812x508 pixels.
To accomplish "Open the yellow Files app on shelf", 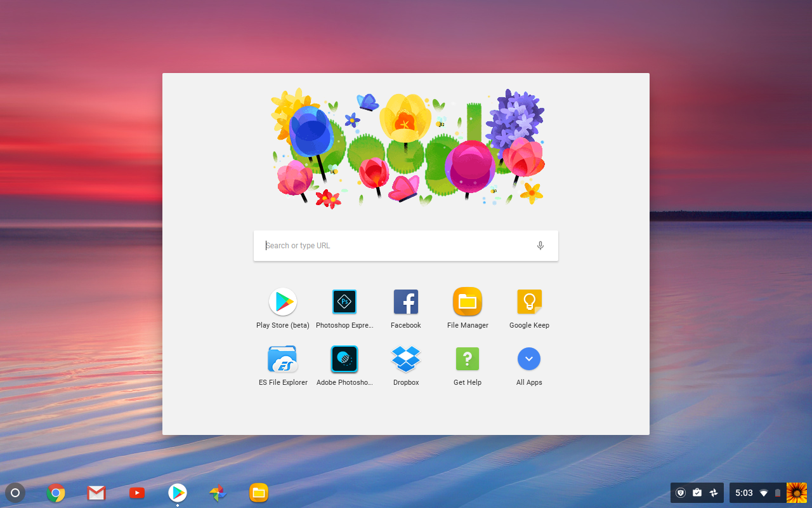I will point(259,493).
